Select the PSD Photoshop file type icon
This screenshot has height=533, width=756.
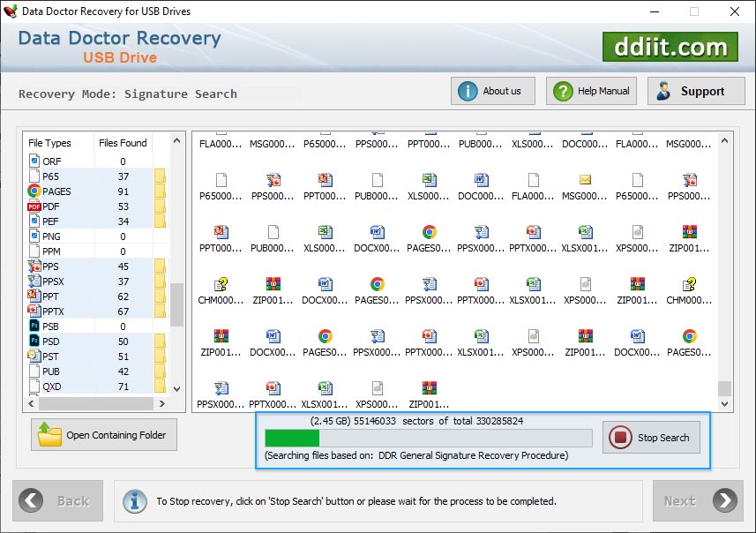[34, 341]
